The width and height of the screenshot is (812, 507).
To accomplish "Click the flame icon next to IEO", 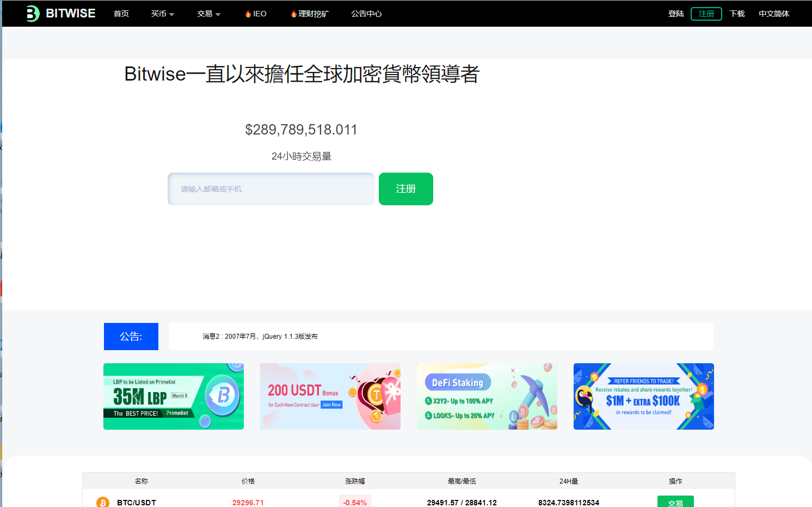I will pyautogui.click(x=248, y=14).
